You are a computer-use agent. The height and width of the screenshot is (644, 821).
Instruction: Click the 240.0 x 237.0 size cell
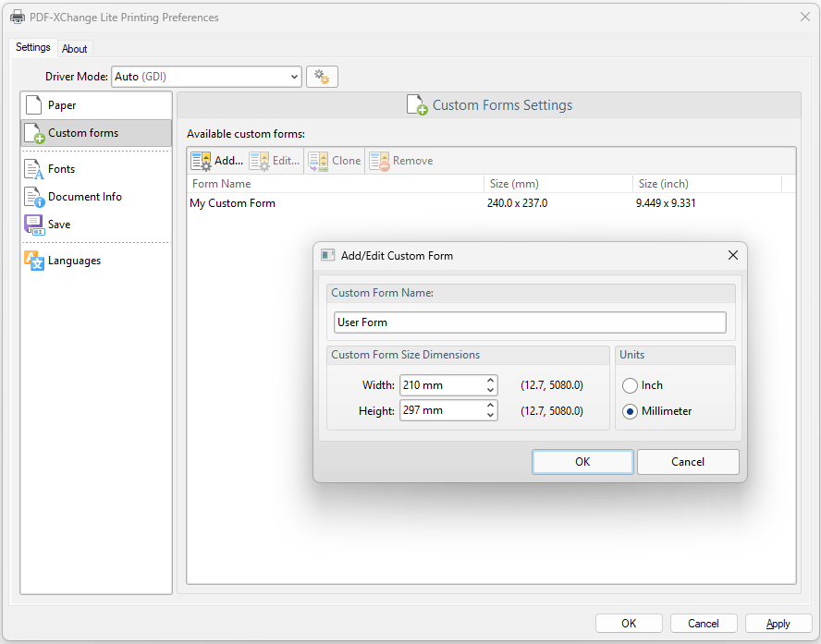pyautogui.click(x=518, y=203)
